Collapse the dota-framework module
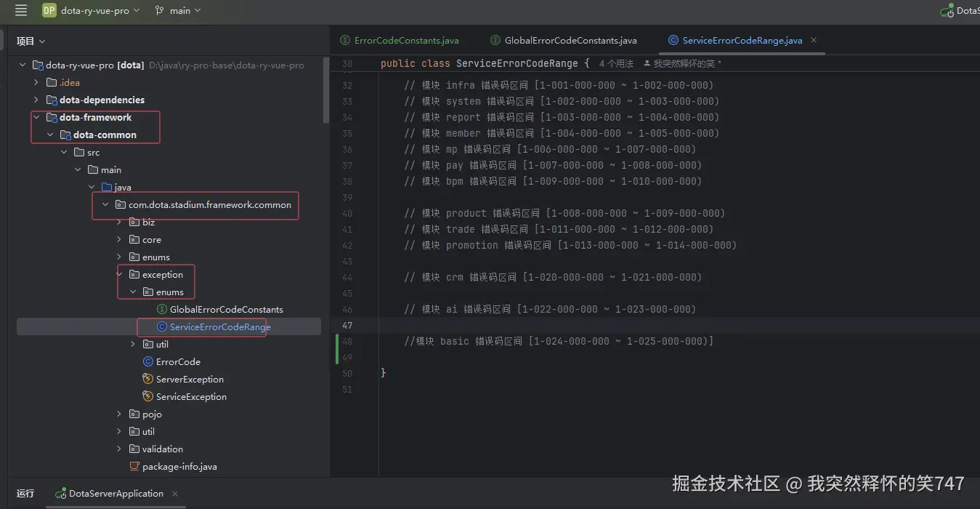The image size is (980, 509). click(x=36, y=117)
